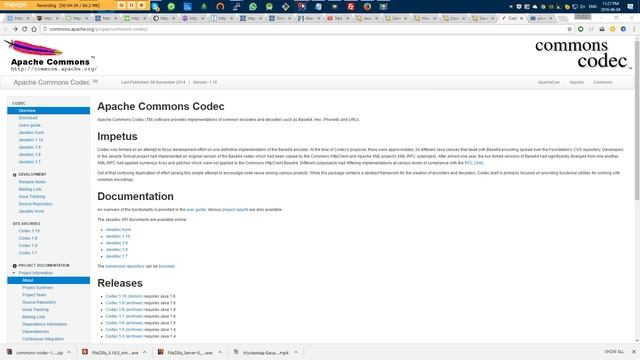Open WhatsApp from the taskbar
This screenshot has height=360, width=640.
[253, 7]
